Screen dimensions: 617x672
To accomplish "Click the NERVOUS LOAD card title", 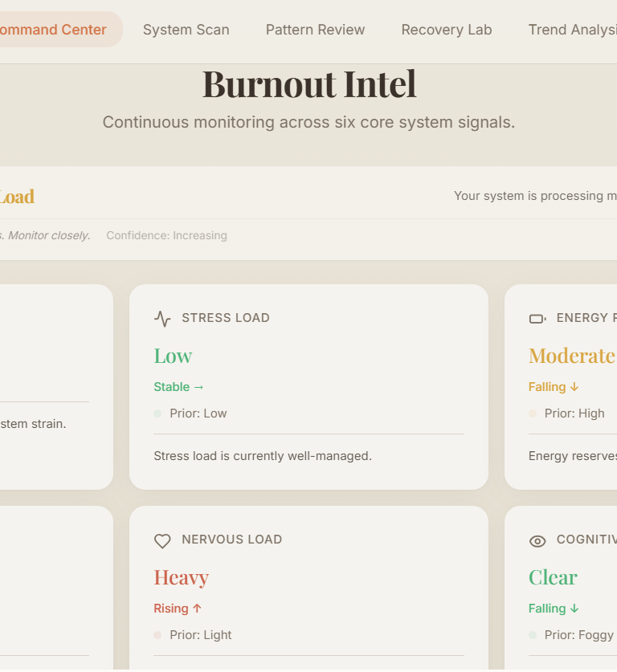I will tap(232, 540).
